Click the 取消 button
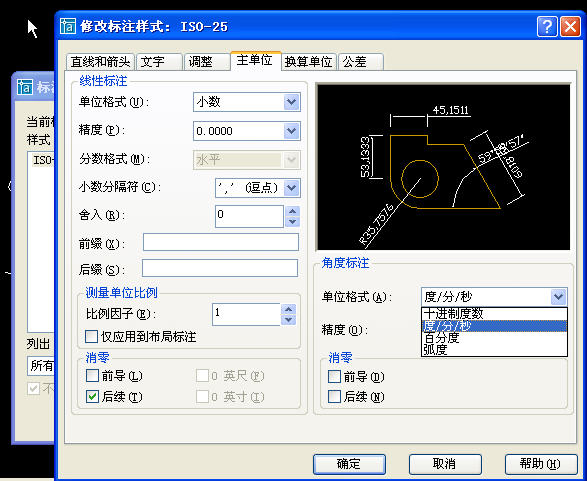Image resolution: width=587 pixels, height=481 pixels. [445, 464]
